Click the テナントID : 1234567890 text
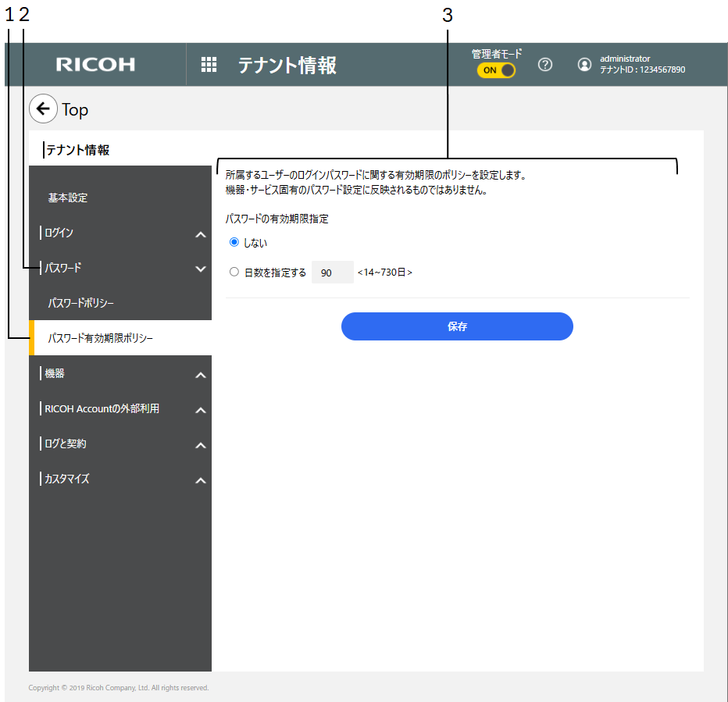The image size is (728, 702). point(642,69)
